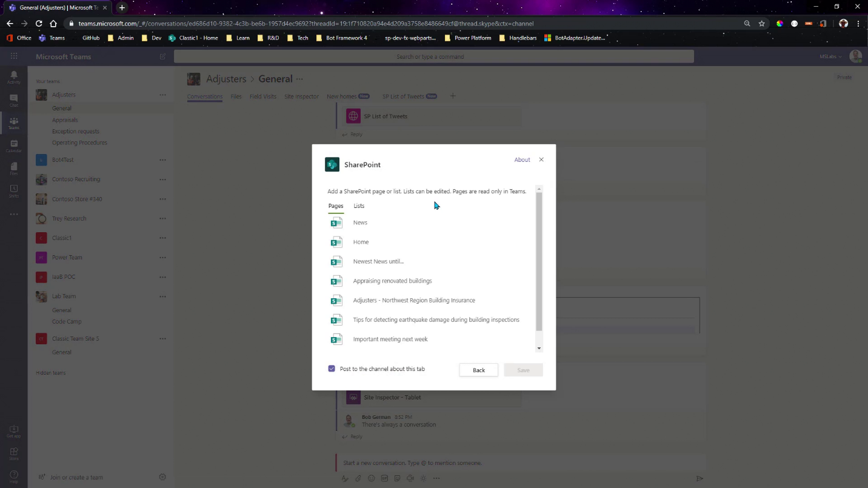Select the Home page icon
Screen dimensions: 868x488
[x=336, y=242]
